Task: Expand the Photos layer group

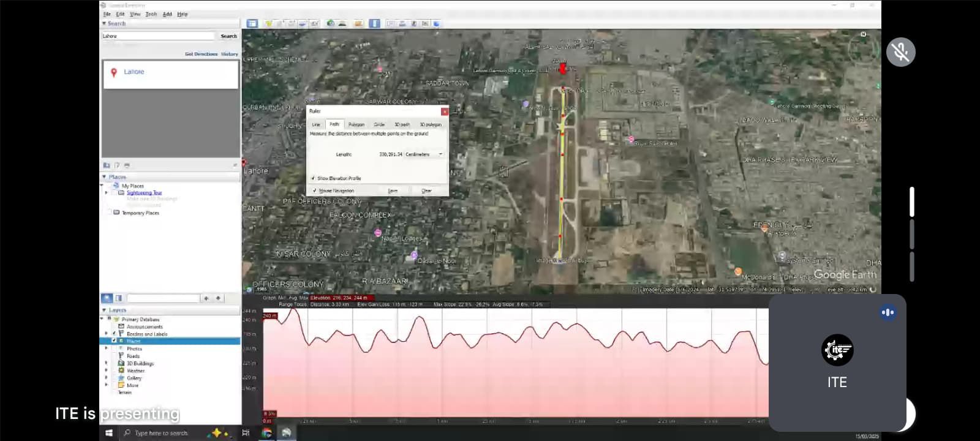Action: pyautogui.click(x=107, y=349)
